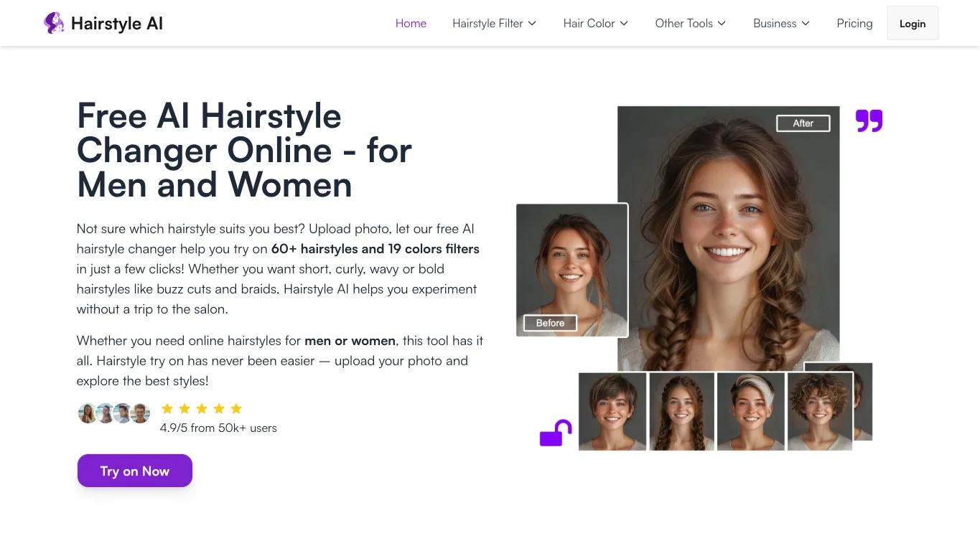Image resolution: width=980 pixels, height=551 pixels.
Task: Open the Hair Color dropdown menu
Action: pyautogui.click(x=596, y=23)
